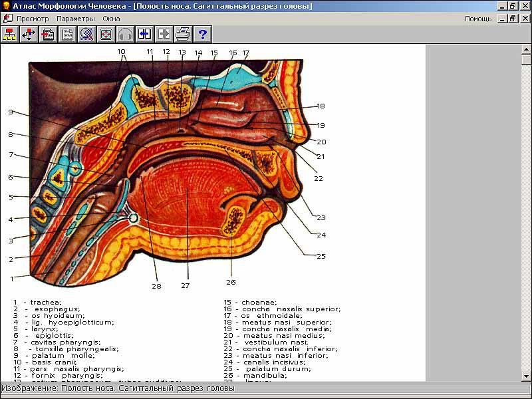This screenshot has width=532, height=399.
Task: Open help with the question mark icon
Action: pyautogui.click(x=202, y=34)
